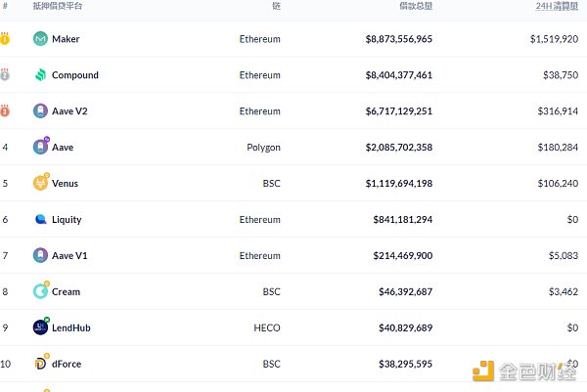Screen dimensions: 587x392
Task: Sort by the total borrow column header
Action: click(416, 6)
